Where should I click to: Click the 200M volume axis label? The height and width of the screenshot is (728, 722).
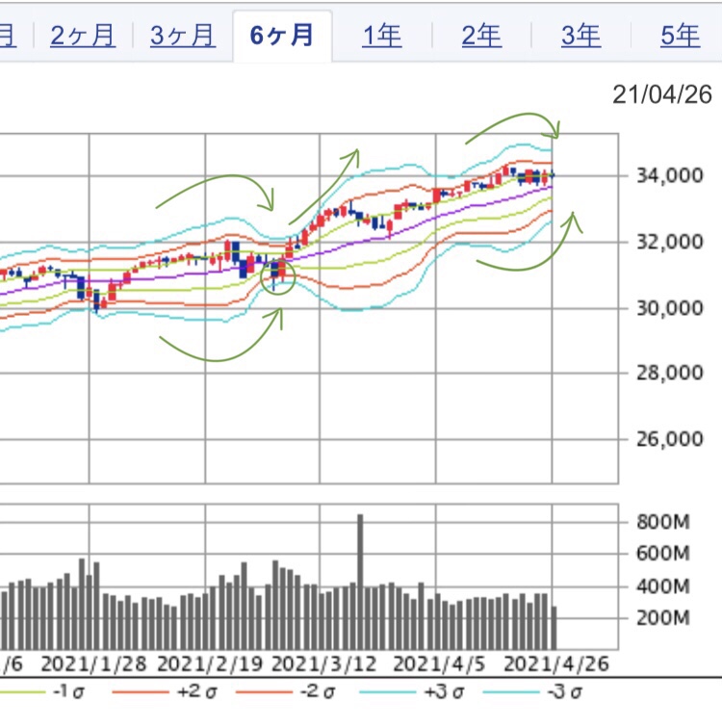(663, 618)
